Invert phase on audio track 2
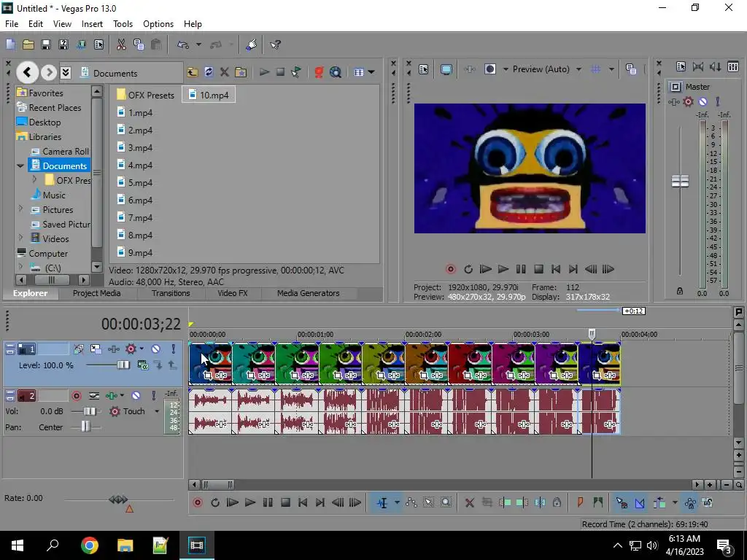 (x=94, y=396)
